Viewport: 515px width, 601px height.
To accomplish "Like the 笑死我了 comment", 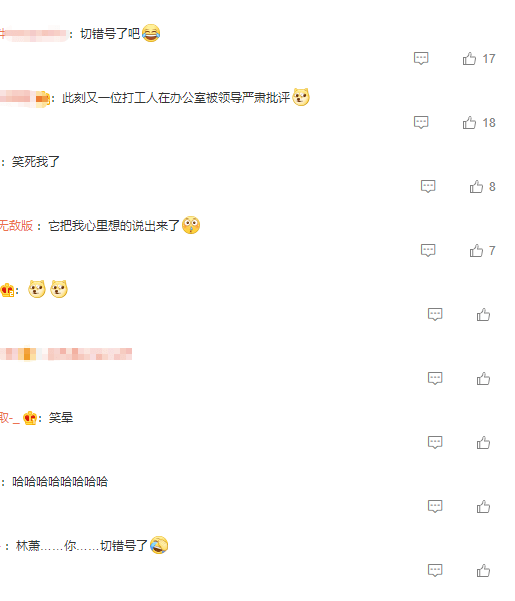I will tap(476, 187).
